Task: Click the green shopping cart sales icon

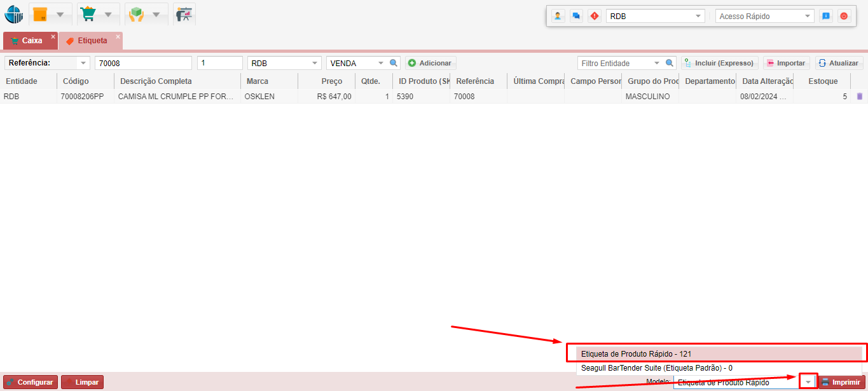Action: 88,15
